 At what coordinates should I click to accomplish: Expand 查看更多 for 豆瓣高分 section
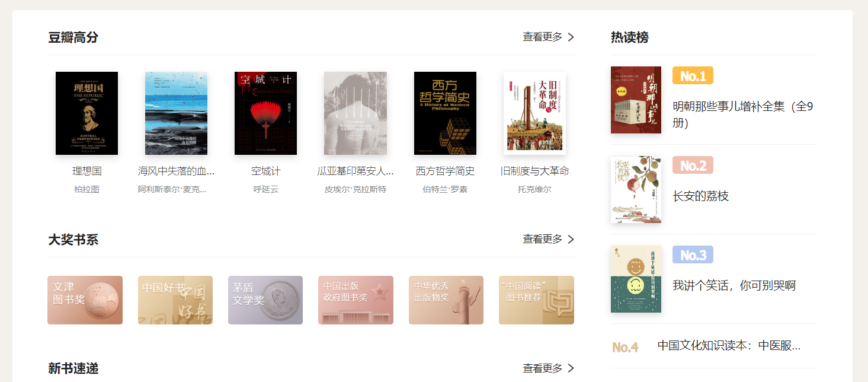pyautogui.click(x=549, y=37)
